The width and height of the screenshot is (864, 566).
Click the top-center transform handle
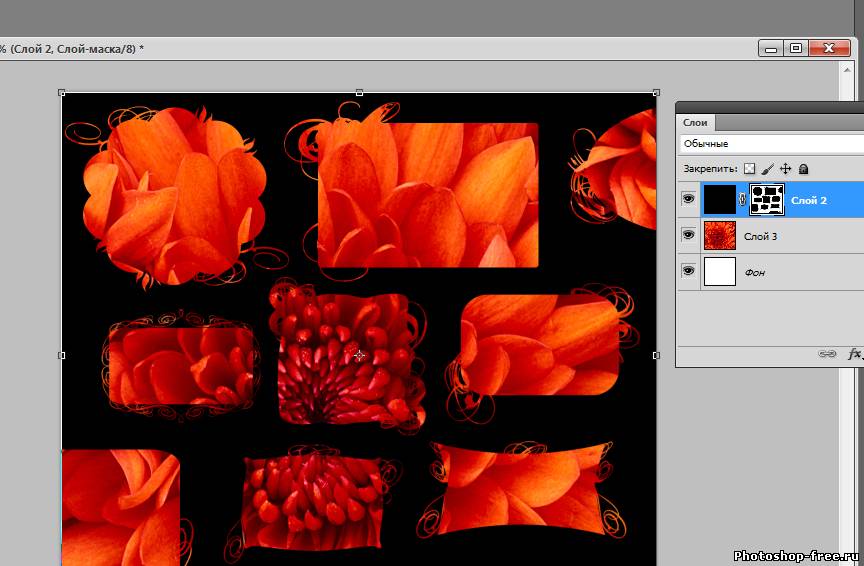coord(359,93)
